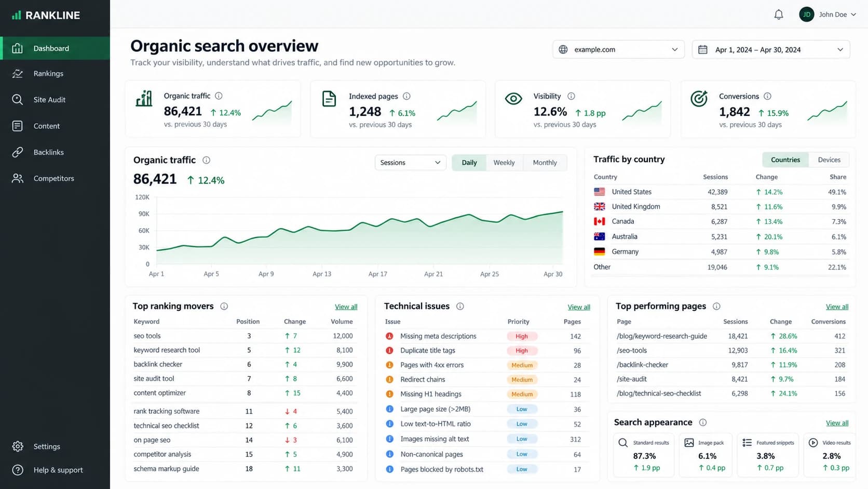
Task: Click the Video results play icon
Action: (x=813, y=443)
